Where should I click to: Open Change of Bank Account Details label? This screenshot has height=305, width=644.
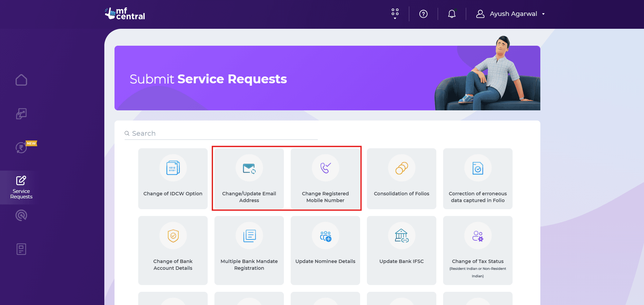173,265
